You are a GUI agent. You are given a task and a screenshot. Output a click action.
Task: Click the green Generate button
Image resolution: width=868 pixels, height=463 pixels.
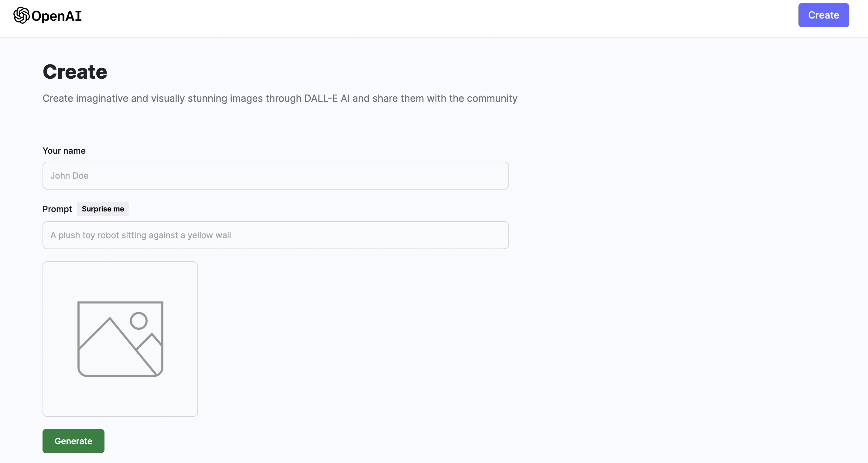pos(73,441)
